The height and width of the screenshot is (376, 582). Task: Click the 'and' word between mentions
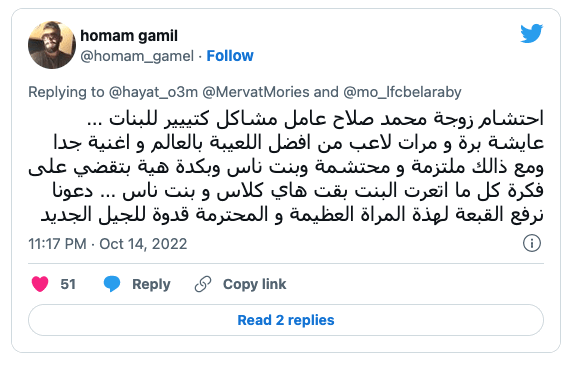point(326,92)
